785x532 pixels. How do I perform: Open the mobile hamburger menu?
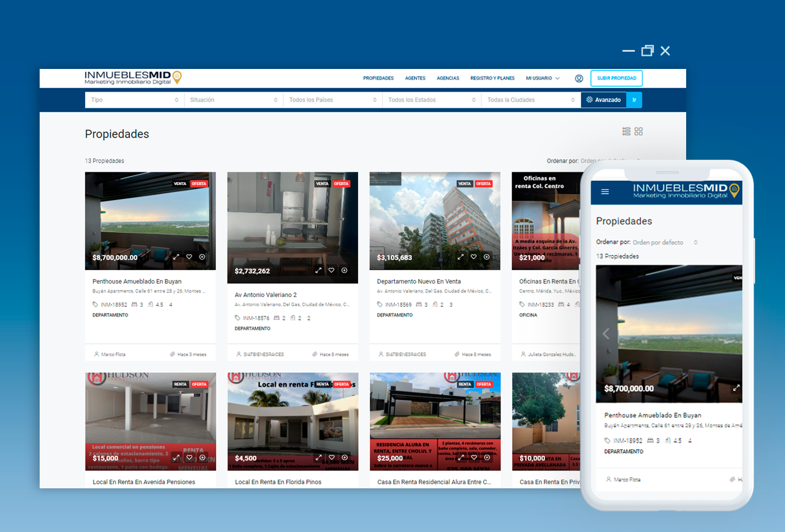click(605, 192)
